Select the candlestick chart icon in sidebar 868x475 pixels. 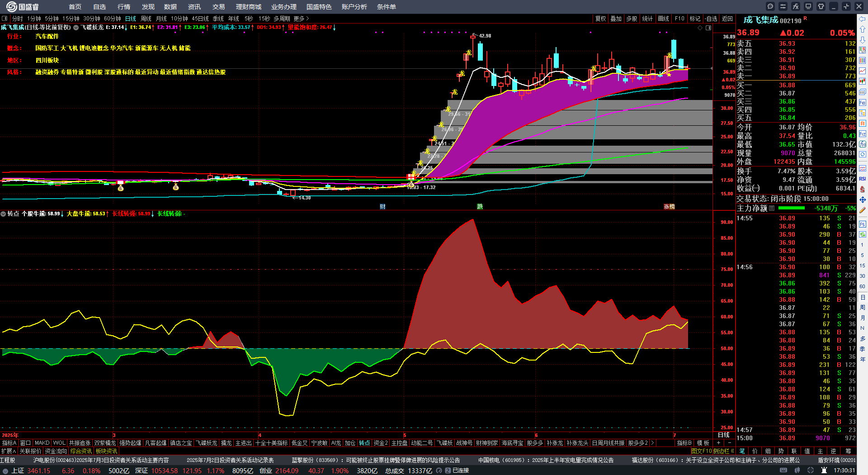click(x=863, y=81)
